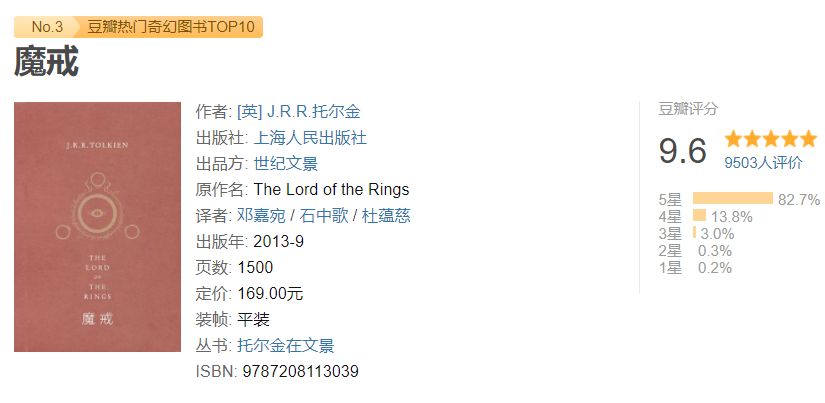Image resolution: width=825 pixels, height=403 pixels.
Task: Open the 托尔金在文景 series link
Action: (x=286, y=346)
